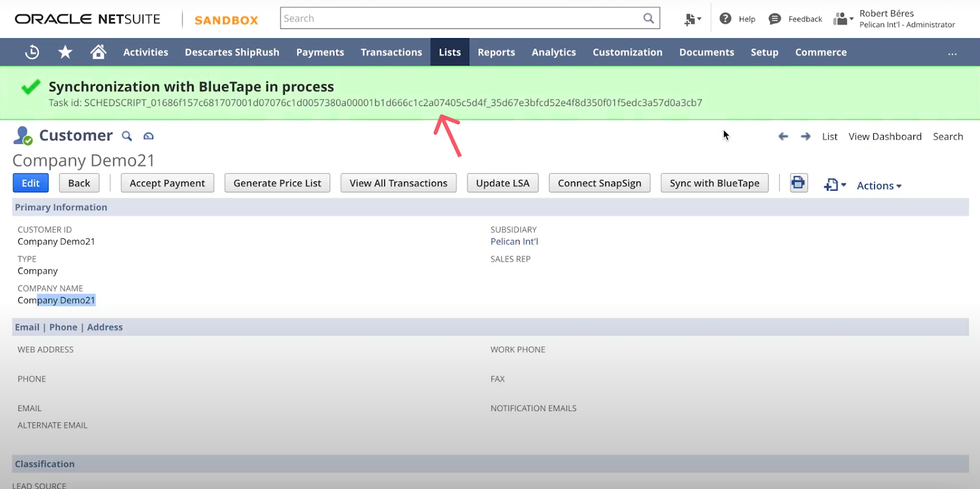Screen dimensions: 980x489
Task: Open the Activities menu
Action: click(146, 52)
